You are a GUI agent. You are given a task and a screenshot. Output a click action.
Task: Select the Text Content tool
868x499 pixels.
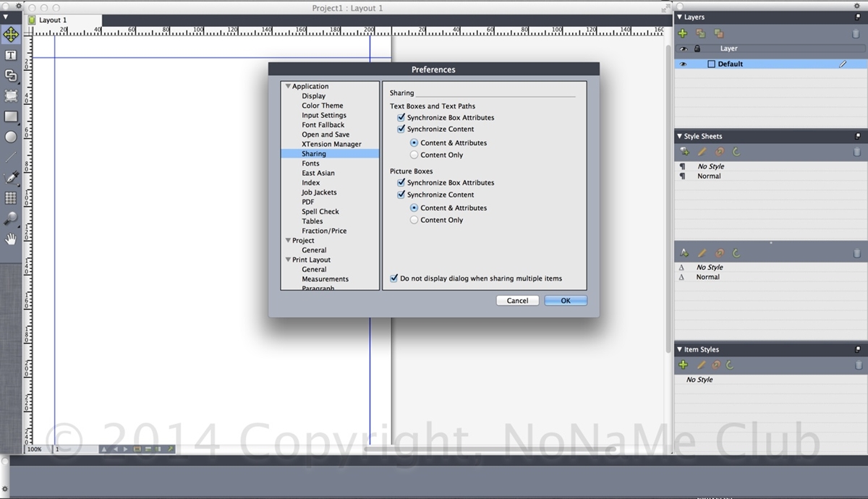[x=11, y=56]
